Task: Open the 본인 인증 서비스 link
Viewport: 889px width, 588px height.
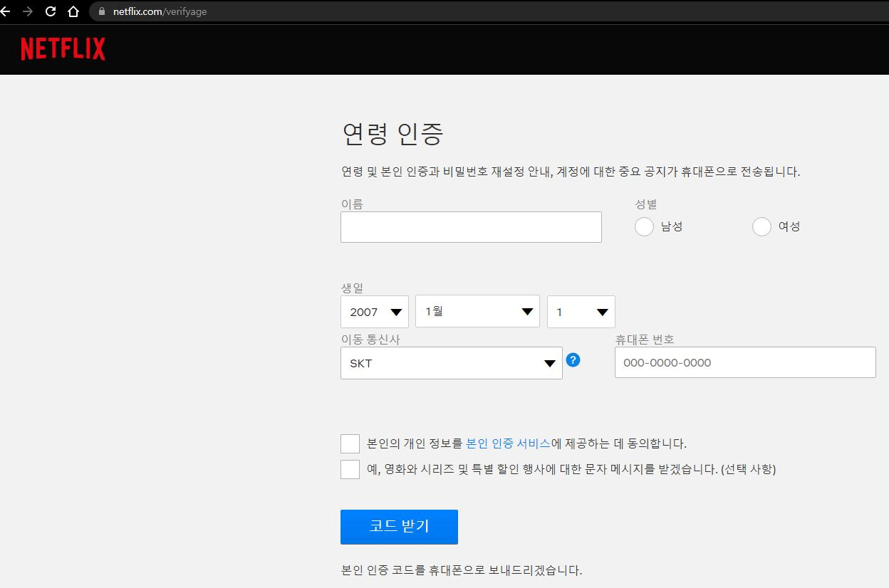Action: [508, 443]
